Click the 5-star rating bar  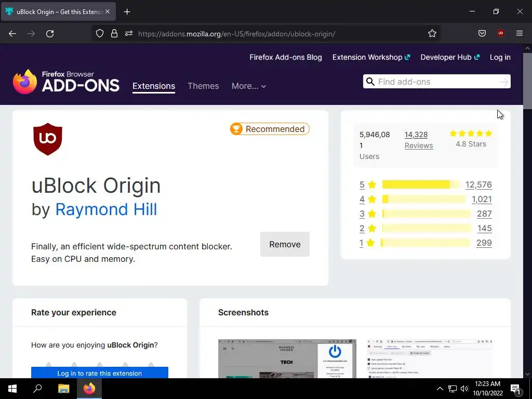pos(421,184)
